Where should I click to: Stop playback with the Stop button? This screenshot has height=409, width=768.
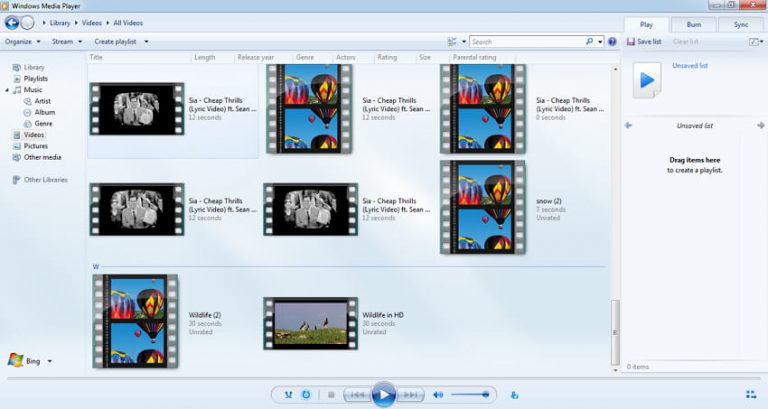point(331,395)
